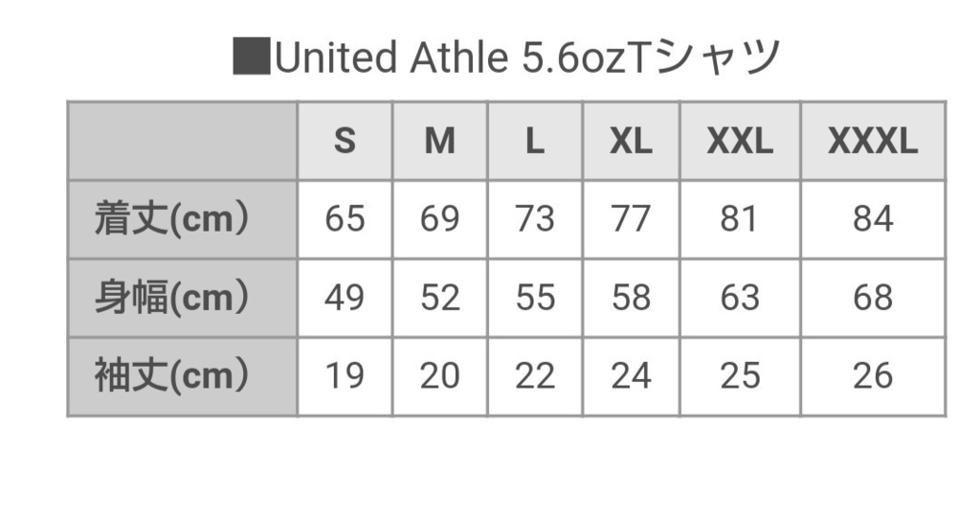The image size is (980, 517).
Task: Click the 身幅(cm) row label
Action: [x=172, y=298]
